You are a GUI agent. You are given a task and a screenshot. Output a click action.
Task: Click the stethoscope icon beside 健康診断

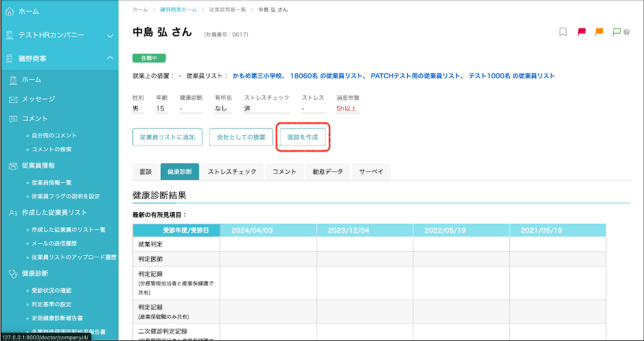point(13,274)
